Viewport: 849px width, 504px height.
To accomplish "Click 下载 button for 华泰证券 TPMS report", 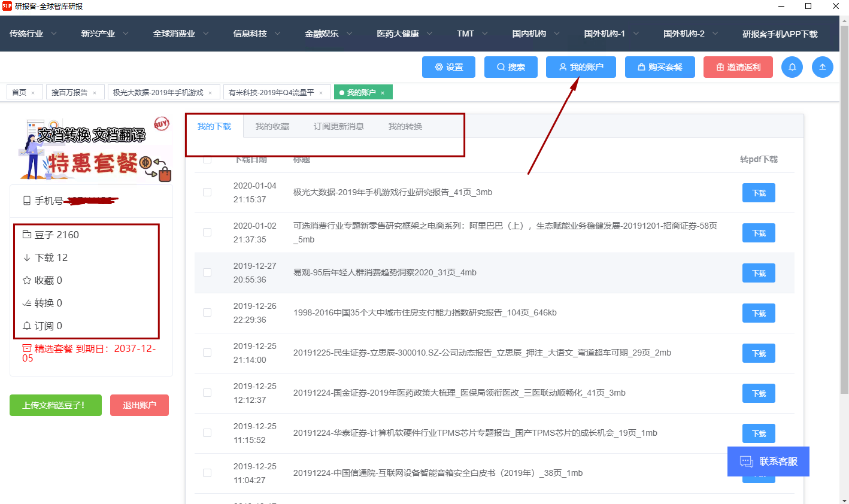I will pos(759,433).
